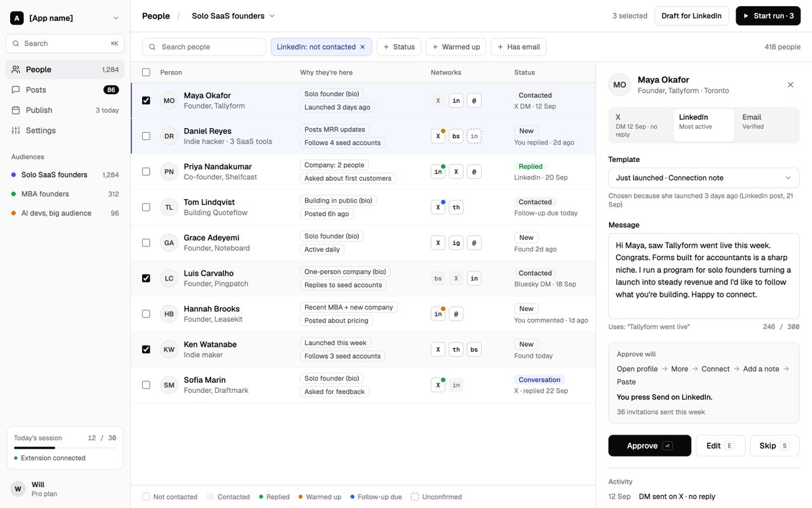Click the Threads 'th' icon in Ken Watanabe's row
Image resolution: width=812 pixels, height=508 pixels.
456,350
